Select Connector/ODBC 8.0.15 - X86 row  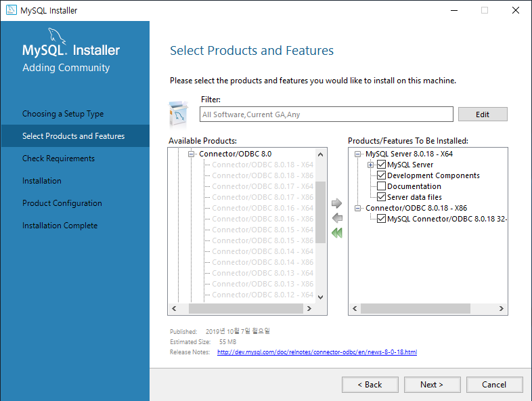tap(263, 240)
